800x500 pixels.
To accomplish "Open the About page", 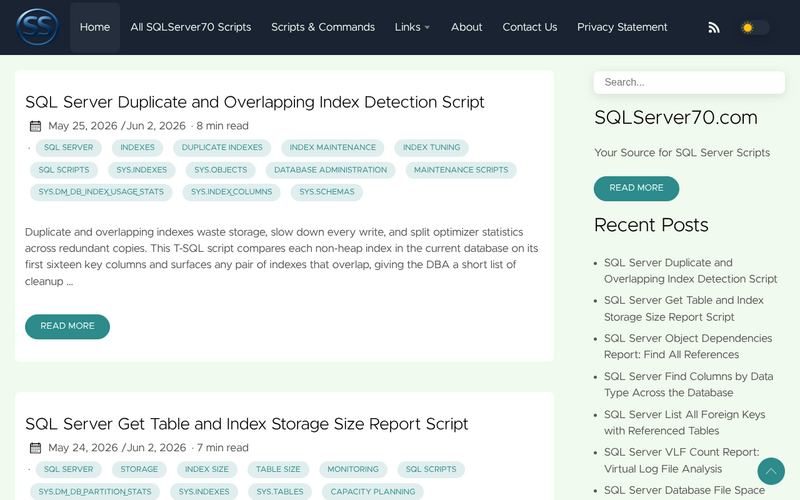I will pyautogui.click(x=466, y=27).
